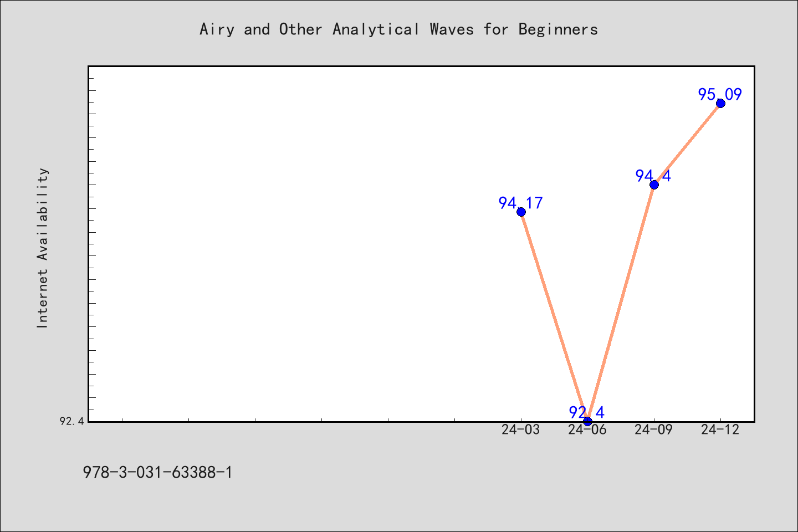Click the data point labeled 94.17
This screenshot has height=532, width=798.
coord(521,212)
